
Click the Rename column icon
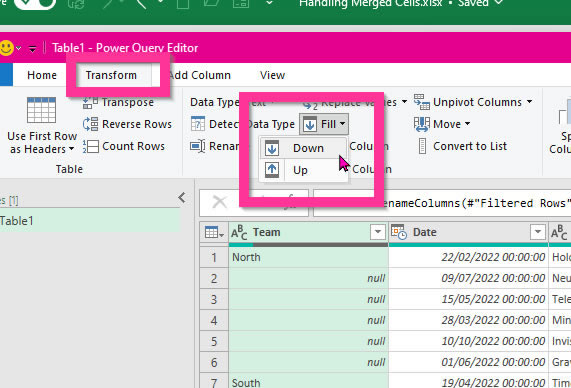coord(198,146)
